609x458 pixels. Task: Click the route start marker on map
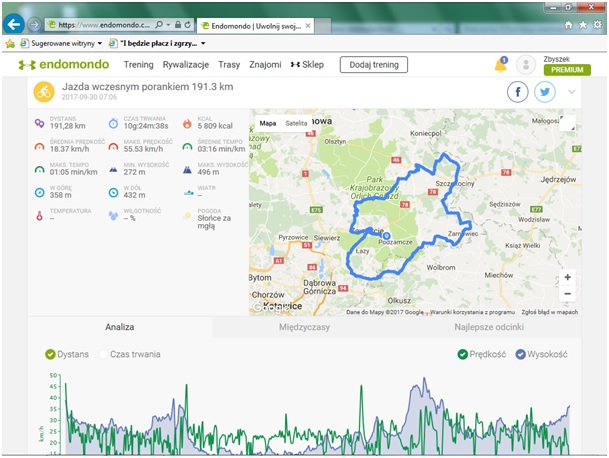click(386, 236)
